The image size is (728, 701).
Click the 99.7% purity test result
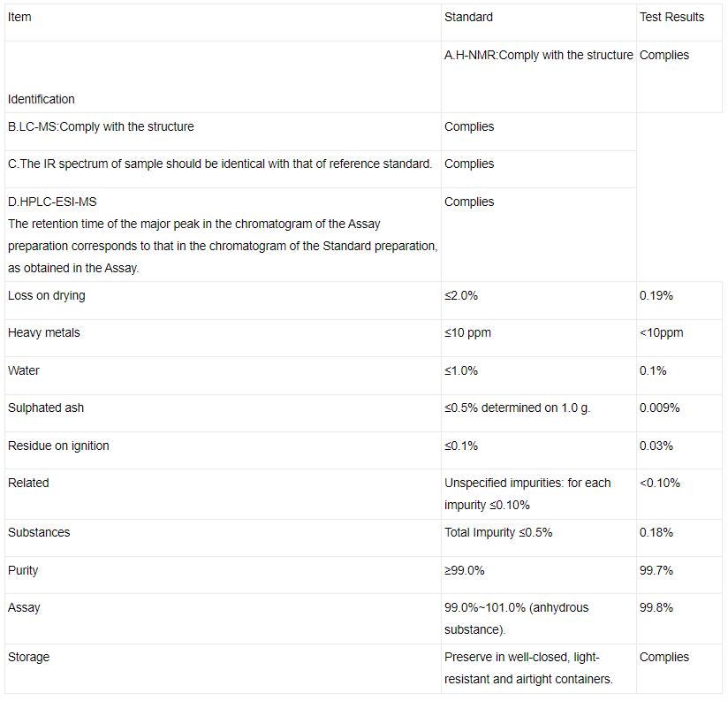(x=656, y=570)
